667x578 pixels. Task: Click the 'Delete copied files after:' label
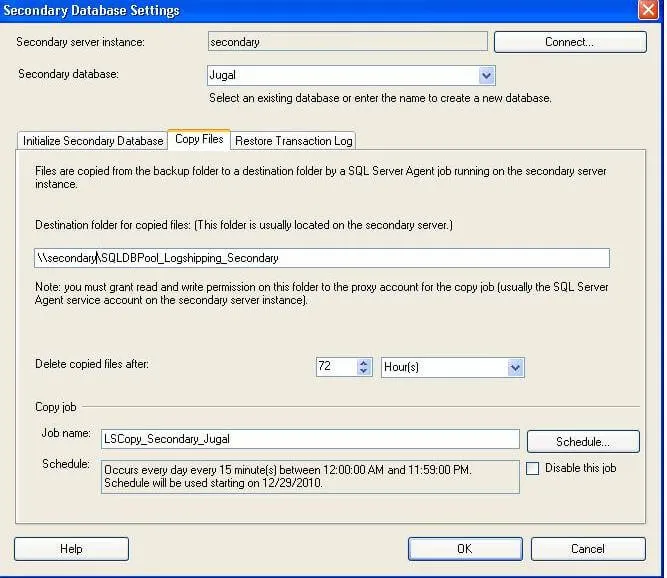click(x=92, y=364)
